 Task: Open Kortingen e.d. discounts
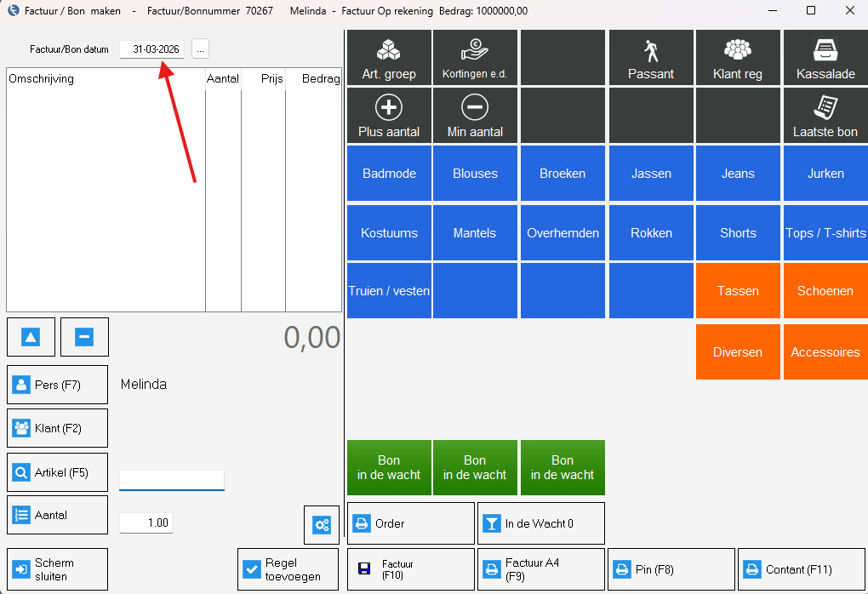pyautogui.click(x=475, y=58)
